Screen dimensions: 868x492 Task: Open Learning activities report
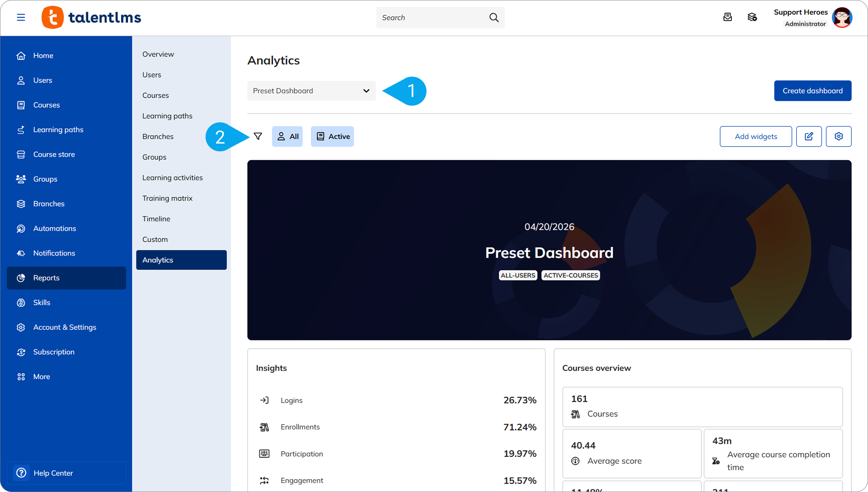pyautogui.click(x=172, y=178)
